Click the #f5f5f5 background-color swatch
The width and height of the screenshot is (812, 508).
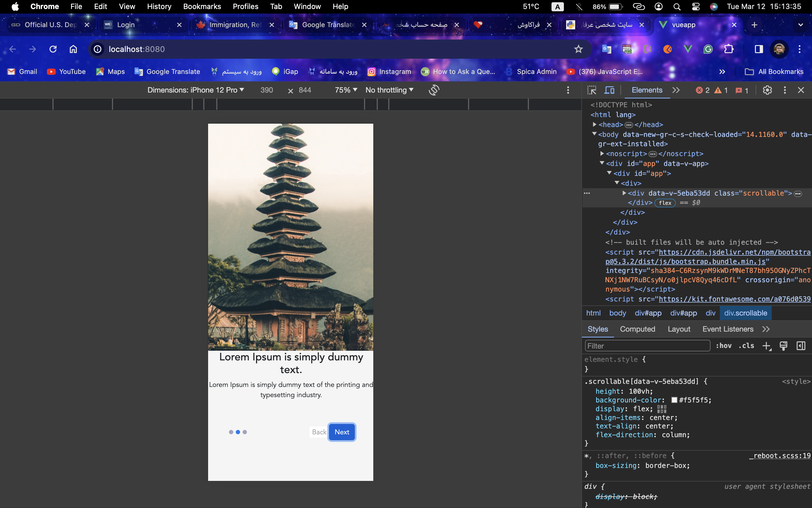click(674, 400)
